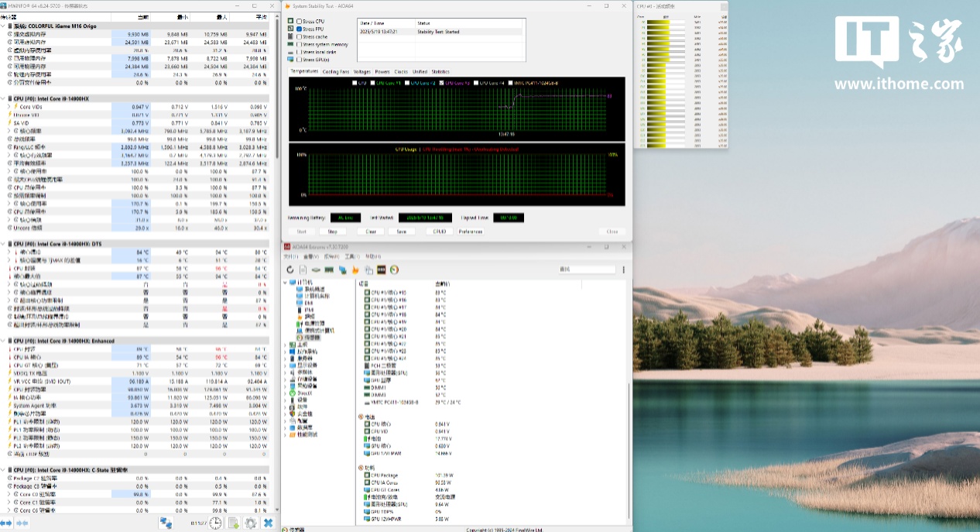Collapse the CPU C-State residency section

[3, 469]
